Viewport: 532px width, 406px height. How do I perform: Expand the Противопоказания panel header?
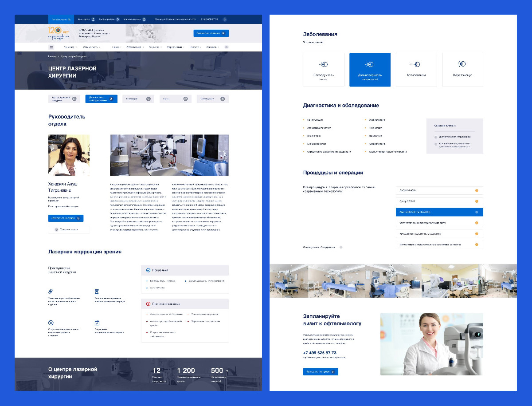[x=184, y=304]
